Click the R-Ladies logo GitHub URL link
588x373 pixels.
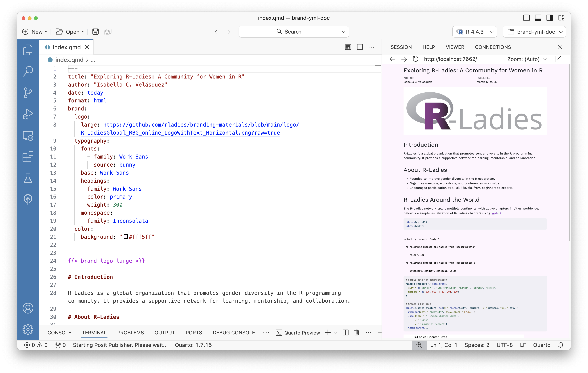pyautogui.click(x=201, y=125)
